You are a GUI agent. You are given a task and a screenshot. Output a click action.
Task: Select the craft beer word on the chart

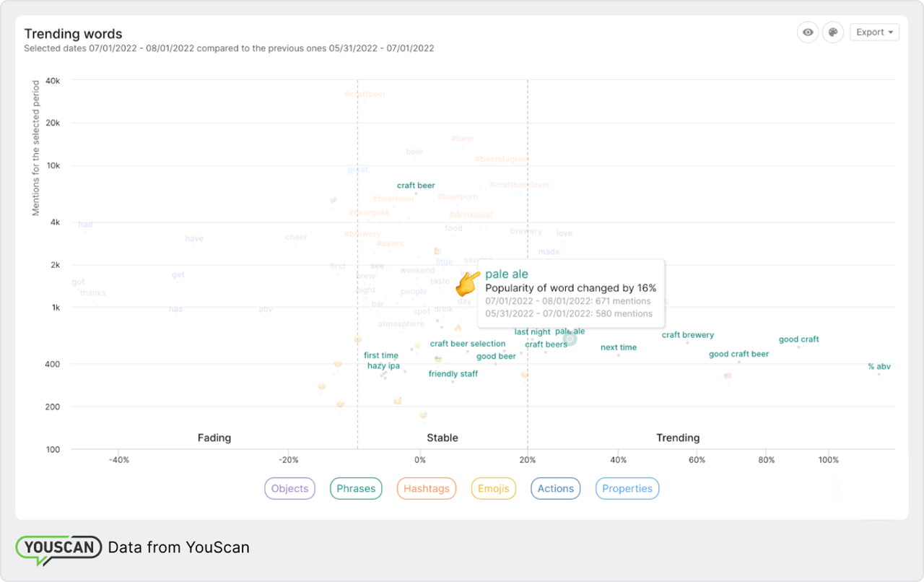pos(416,185)
